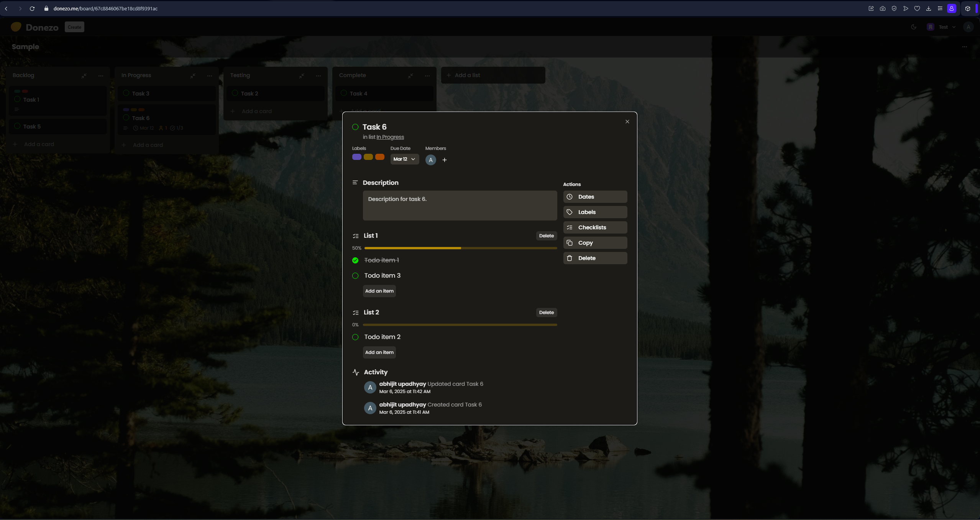Collapse the Complete list
980x520 pixels.
pos(410,76)
